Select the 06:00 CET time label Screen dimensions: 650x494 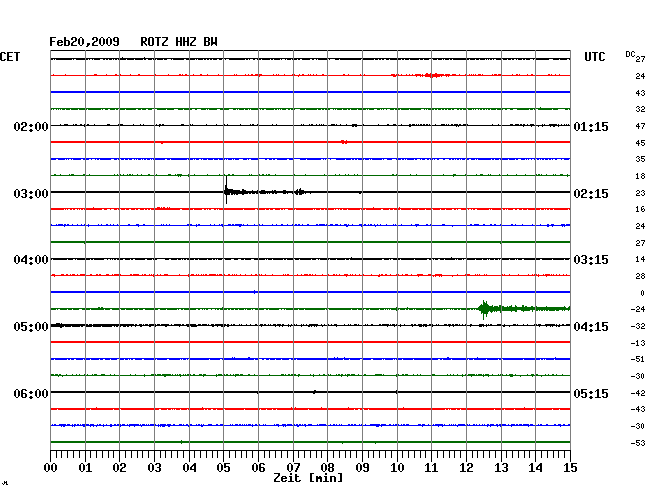(x=31, y=393)
